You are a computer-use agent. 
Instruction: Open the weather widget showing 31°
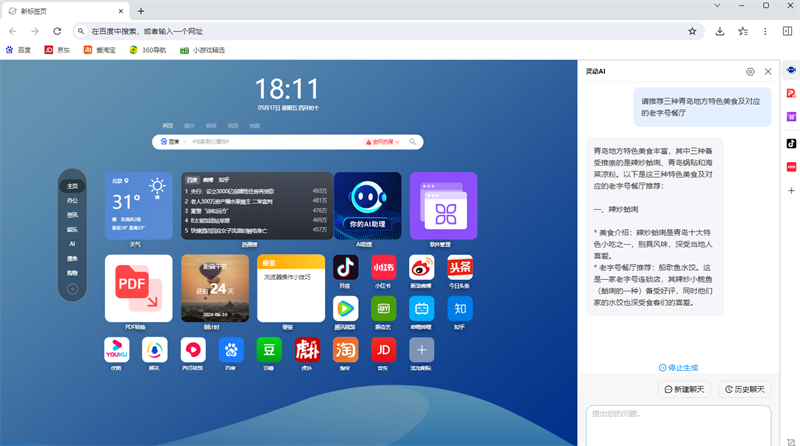click(x=139, y=206)
